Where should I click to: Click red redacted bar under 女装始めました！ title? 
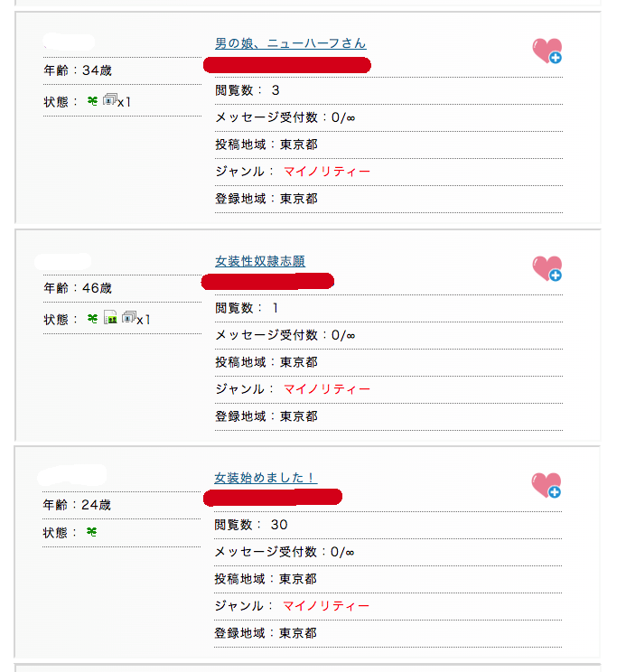pos(273,498)
